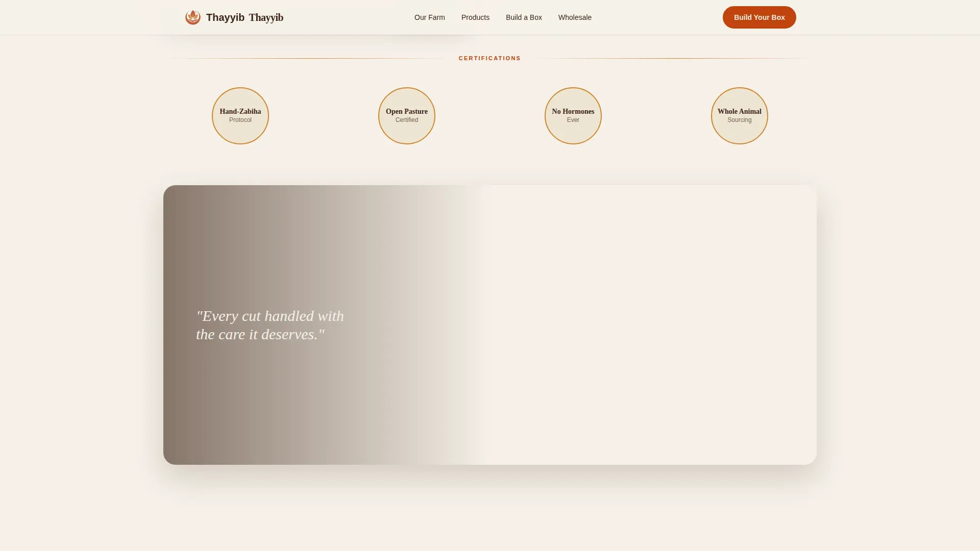This screenshot has width=980, height=551.
Task: Click the quote "Every cut handled with the care it deserves."
Action: (270, 325)
